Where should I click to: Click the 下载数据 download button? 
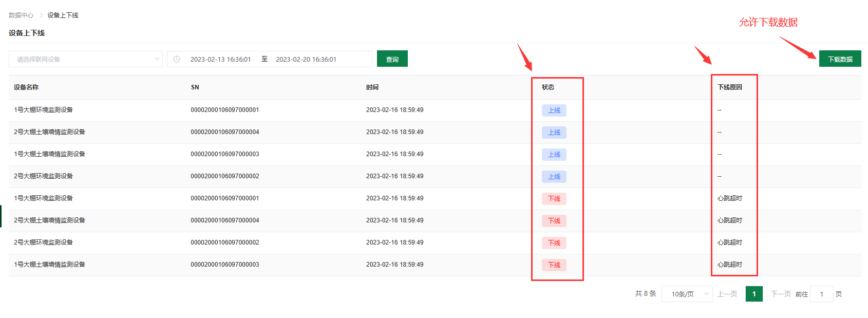pos(840,59)
